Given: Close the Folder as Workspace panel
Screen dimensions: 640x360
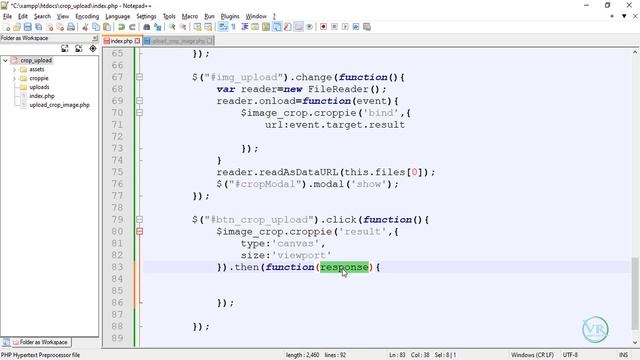Looking at the screenshot, I should coord(95,38).
